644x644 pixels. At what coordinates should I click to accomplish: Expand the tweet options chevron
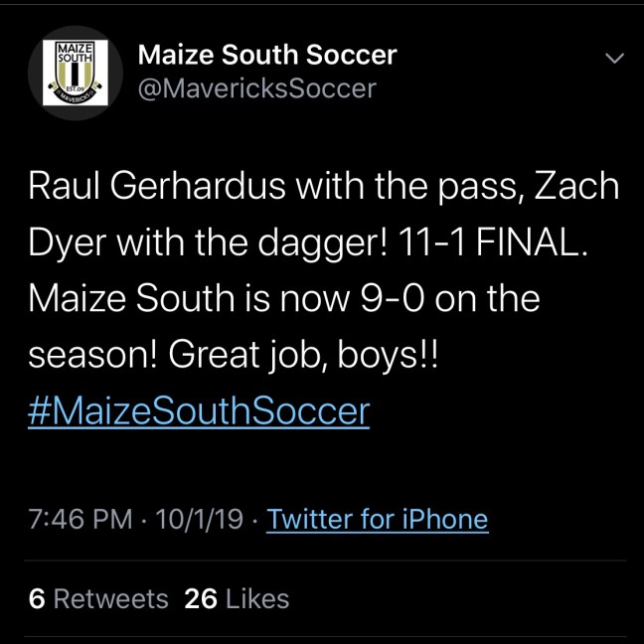[x=615, y=59]
